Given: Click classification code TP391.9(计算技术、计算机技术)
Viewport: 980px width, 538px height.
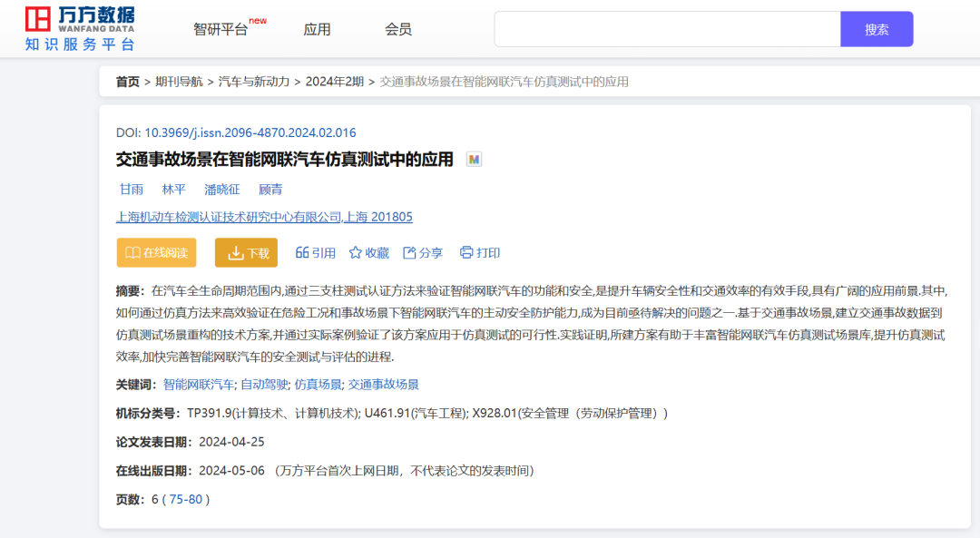Looking at the screenshot, I should point(272,413).
